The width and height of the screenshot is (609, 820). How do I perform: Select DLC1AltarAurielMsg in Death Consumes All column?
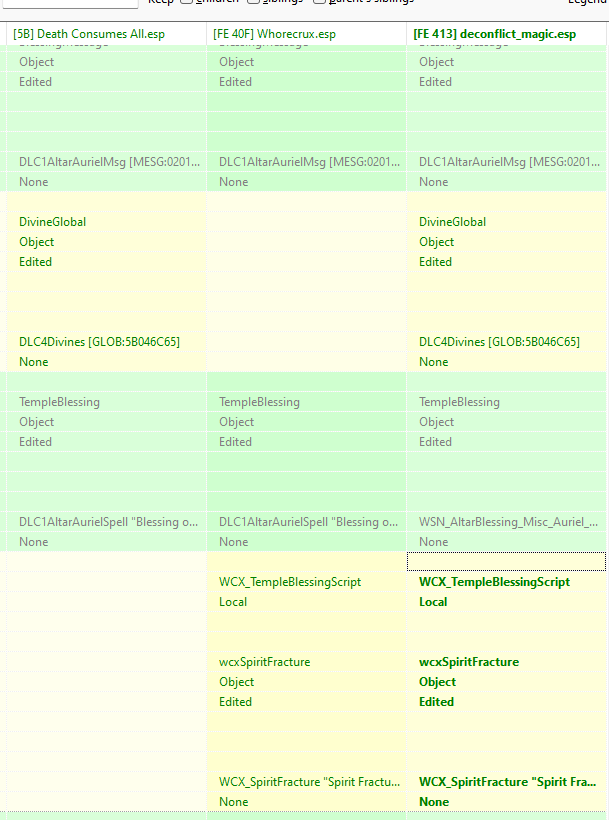109,162
